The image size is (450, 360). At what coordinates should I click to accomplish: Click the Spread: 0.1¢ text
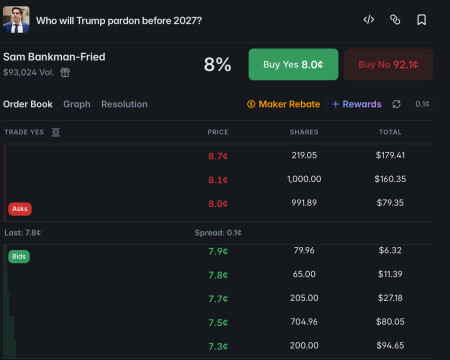[218, 233]
